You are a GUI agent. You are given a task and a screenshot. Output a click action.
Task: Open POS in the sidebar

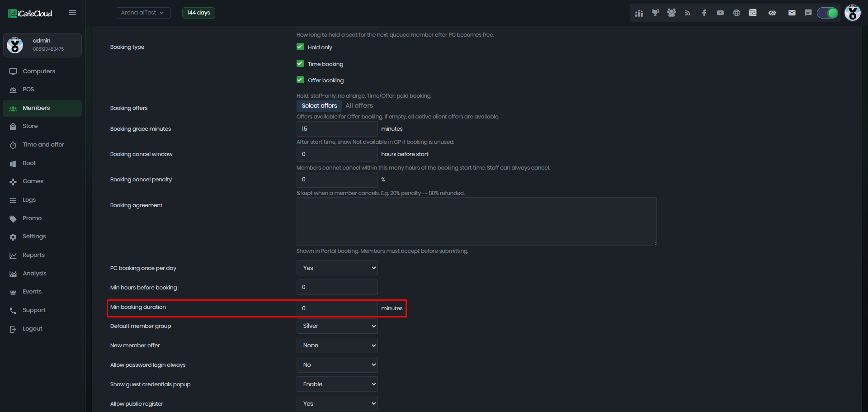click(42, 90)
